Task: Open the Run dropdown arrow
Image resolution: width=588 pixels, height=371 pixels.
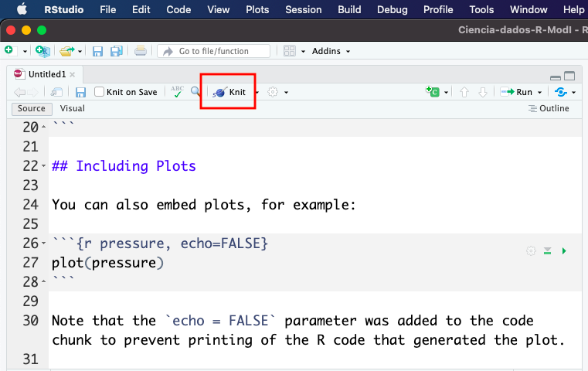Action: click(x=540, y=92)
